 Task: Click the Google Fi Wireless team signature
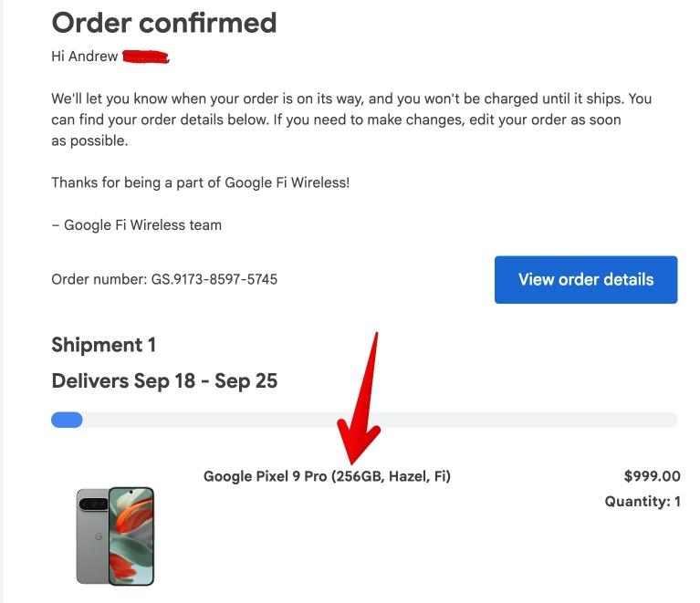click(x=137, y=225)
